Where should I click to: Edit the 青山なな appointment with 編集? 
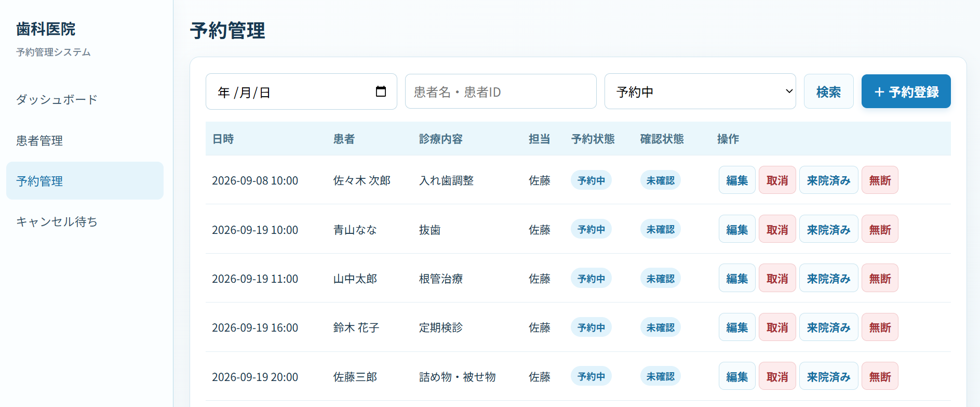point(737,229)
